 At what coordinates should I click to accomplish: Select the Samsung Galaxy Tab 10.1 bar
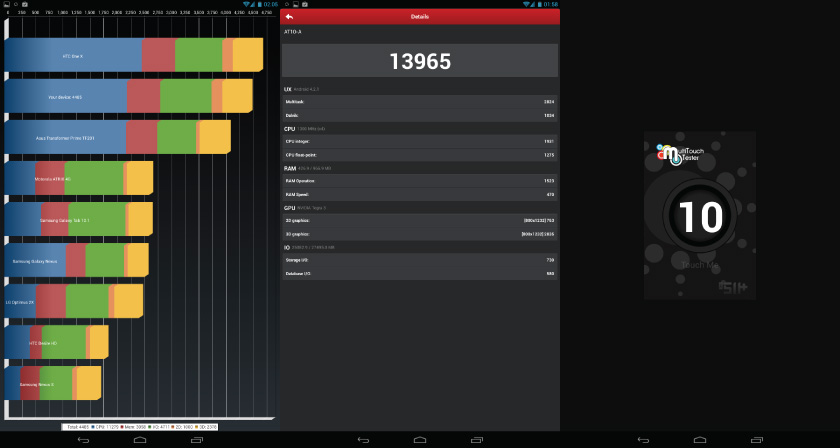pyautogui.click(x=78, y=219)
